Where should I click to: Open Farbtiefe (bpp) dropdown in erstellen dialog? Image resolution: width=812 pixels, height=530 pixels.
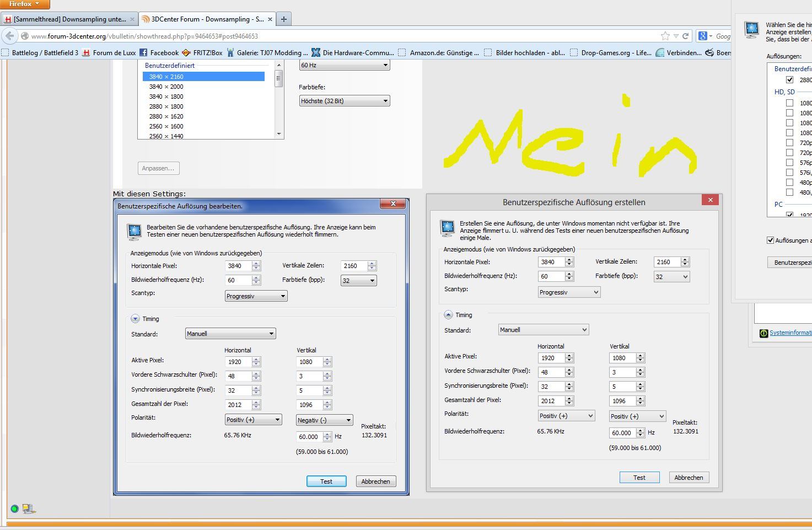[x=671, y=277]
